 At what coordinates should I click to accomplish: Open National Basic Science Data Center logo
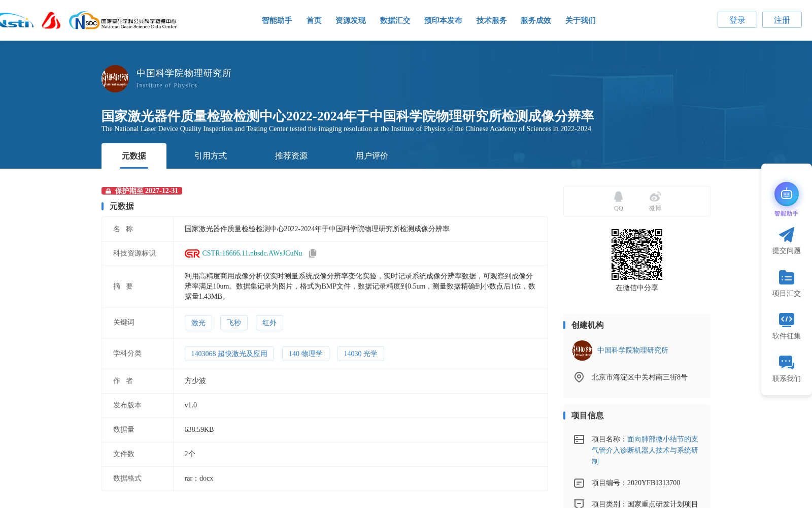tap(123, 21)
